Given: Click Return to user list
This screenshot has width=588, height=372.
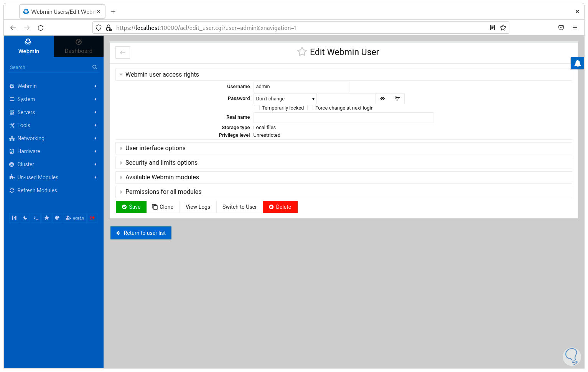Looking at the screenshot, I should (x=141, y=233).
